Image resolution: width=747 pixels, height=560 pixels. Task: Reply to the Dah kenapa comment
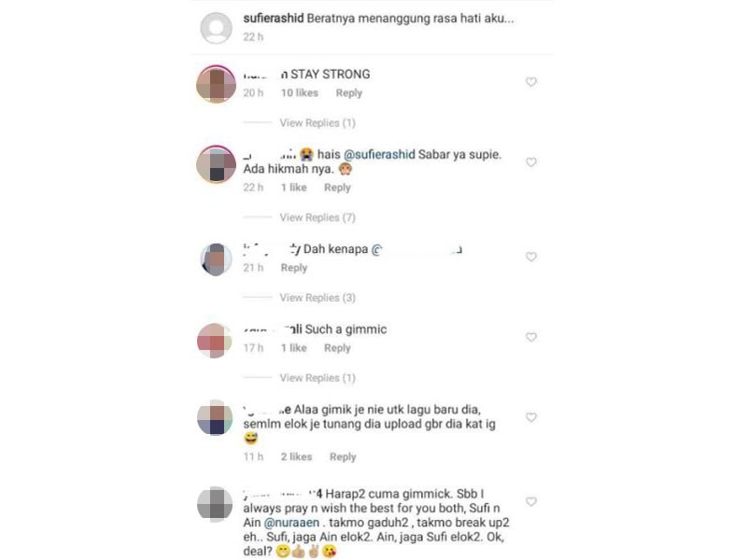click(294, 268)
